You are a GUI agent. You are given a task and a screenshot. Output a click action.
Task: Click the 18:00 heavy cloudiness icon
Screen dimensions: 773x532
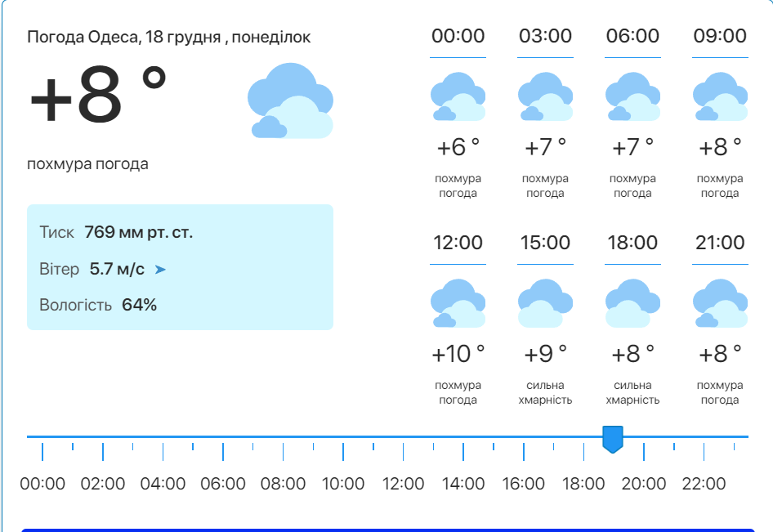point(632,303)
